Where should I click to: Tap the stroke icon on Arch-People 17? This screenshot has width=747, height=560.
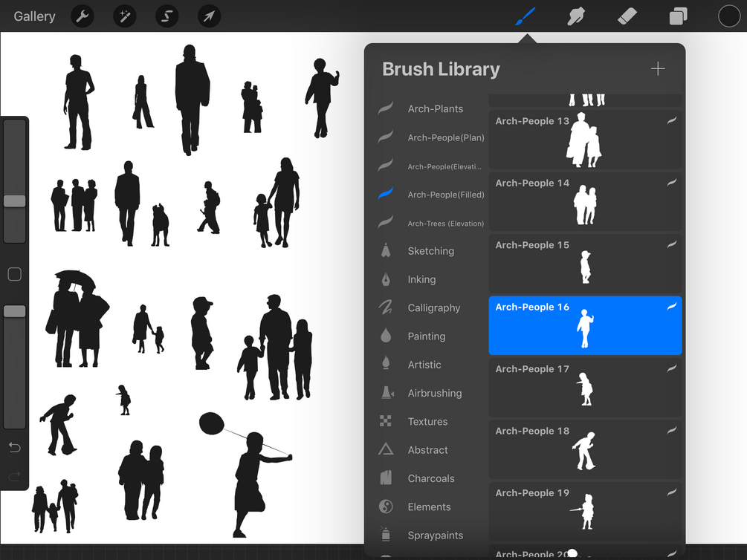pos(672,368)
